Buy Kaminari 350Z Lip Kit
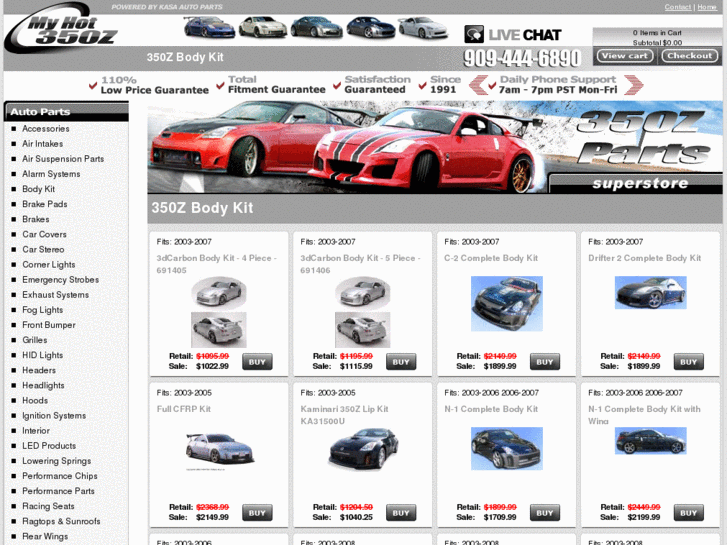The image size is (727, 545). click(x=401, y=513)
